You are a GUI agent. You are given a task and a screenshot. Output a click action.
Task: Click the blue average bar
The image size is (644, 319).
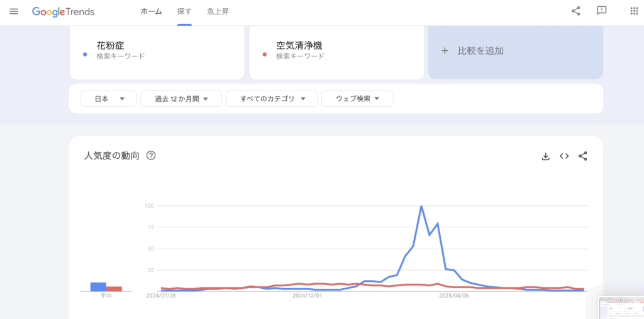(x=98, y=287)
